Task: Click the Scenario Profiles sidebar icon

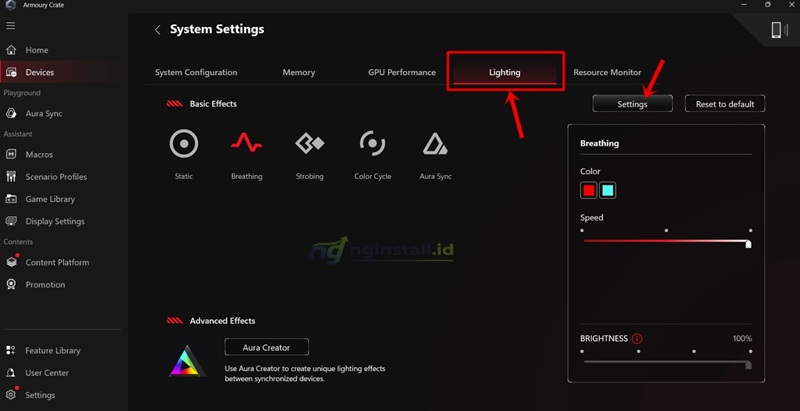Action: pos(11,176)
